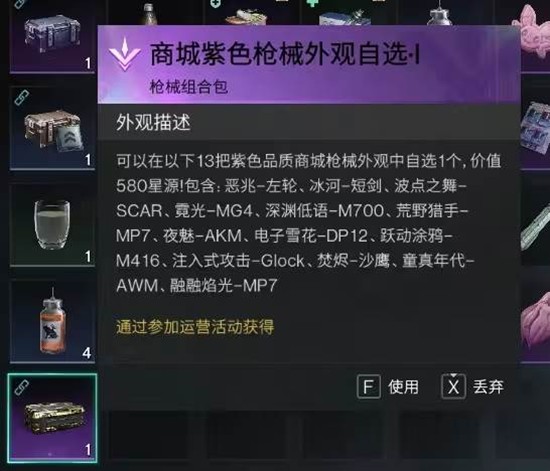This screenshot has height=471, width=550.
Task: Select the pink plush item at top right
Action: (x=533, y=30)
